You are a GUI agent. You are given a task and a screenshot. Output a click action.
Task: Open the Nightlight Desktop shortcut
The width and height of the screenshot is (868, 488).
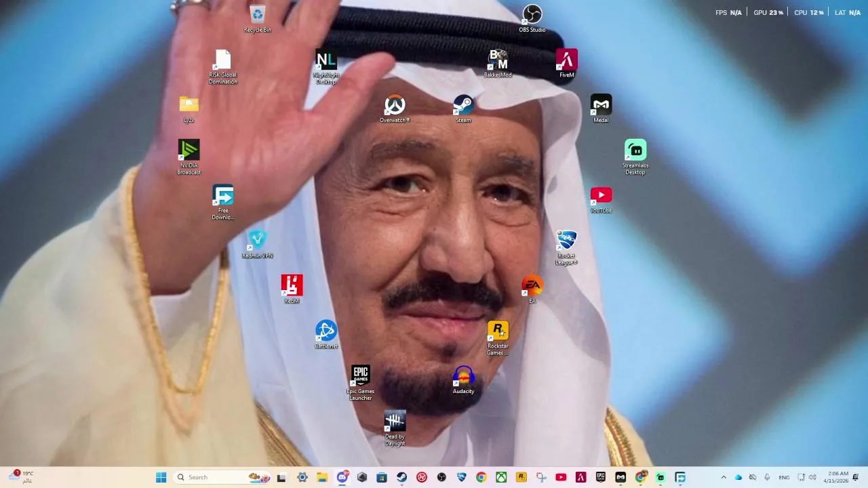click(326, 67)
